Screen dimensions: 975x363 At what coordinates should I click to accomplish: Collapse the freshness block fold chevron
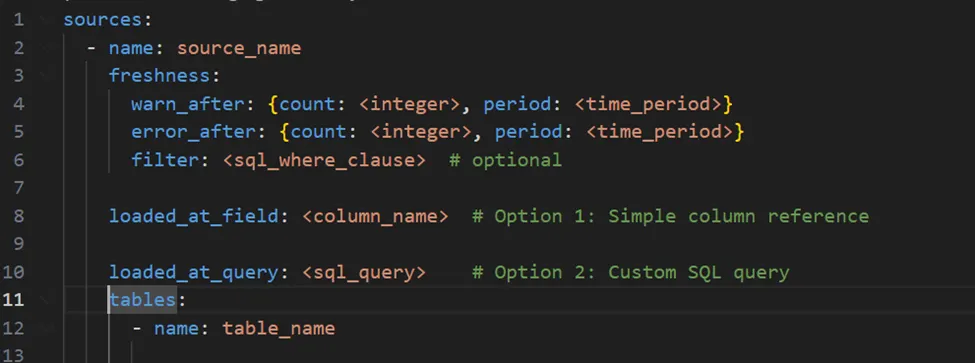tap(44, 76)
